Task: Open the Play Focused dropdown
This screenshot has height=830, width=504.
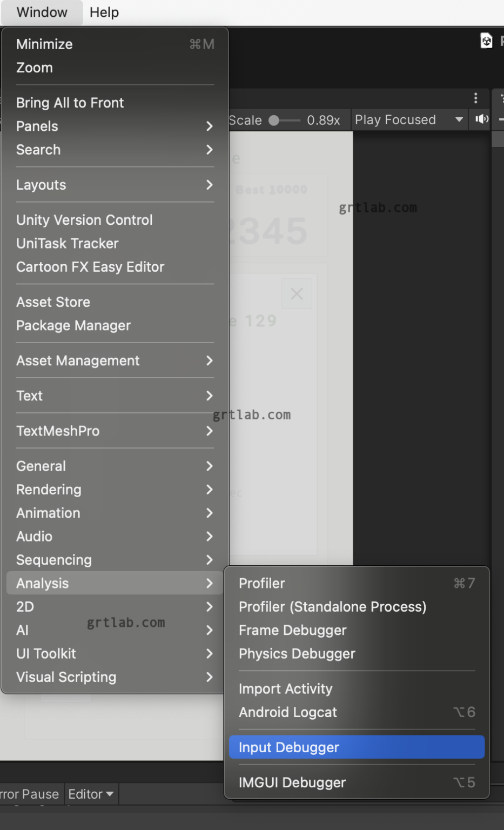Action: coord(408,119)
